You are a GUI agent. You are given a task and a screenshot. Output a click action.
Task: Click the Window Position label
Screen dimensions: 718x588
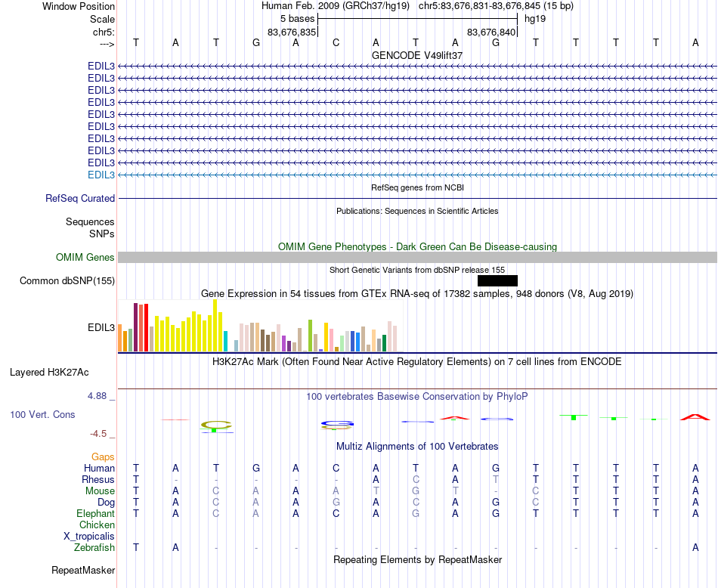[x=79, y=6]
